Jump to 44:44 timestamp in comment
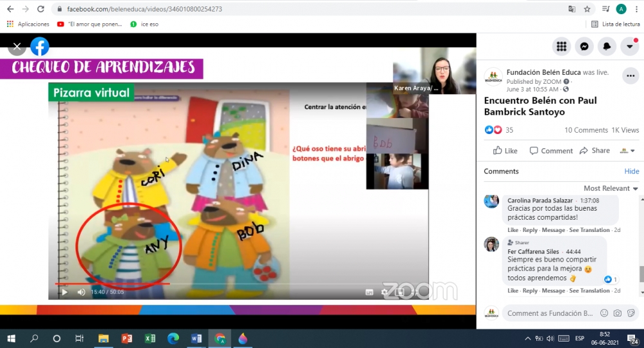The width and height of the screenshot is (644, 348). coord(573,251)
